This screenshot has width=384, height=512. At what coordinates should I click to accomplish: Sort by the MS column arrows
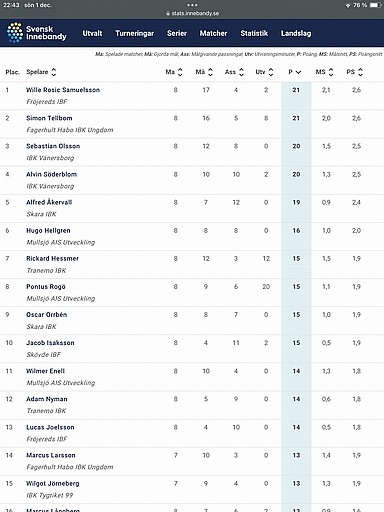(331, 72)
